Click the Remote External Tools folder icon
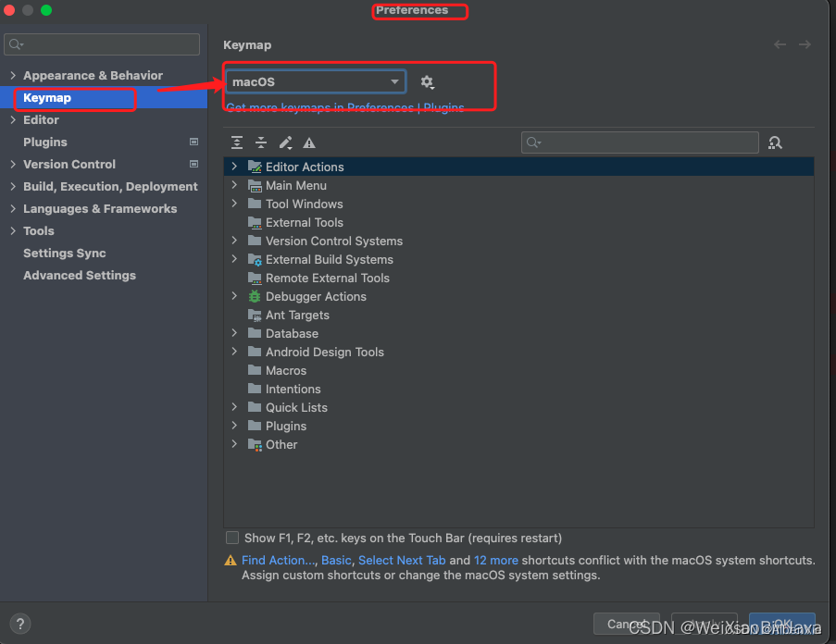 [255, 279]
